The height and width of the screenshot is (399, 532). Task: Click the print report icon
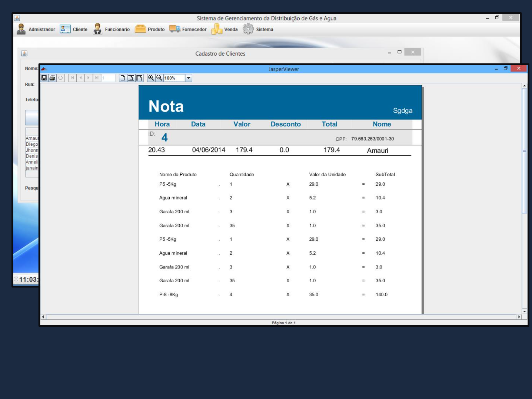click(52, 78)
